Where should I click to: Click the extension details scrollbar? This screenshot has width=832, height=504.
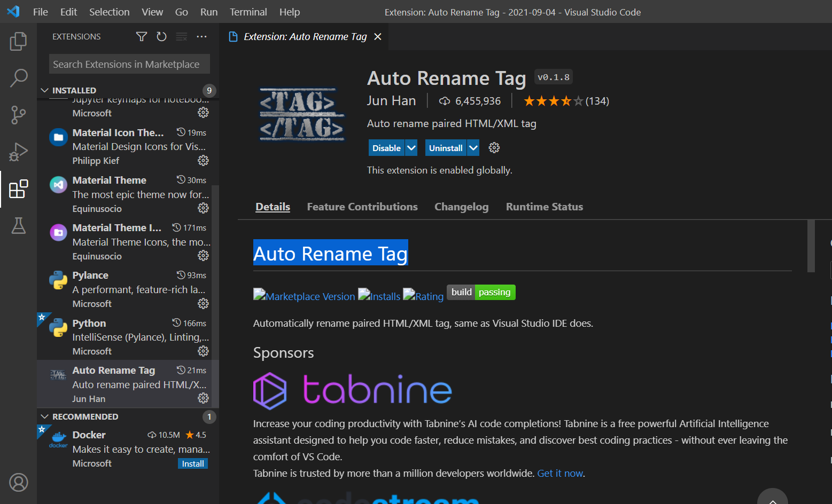coord(811,246)
